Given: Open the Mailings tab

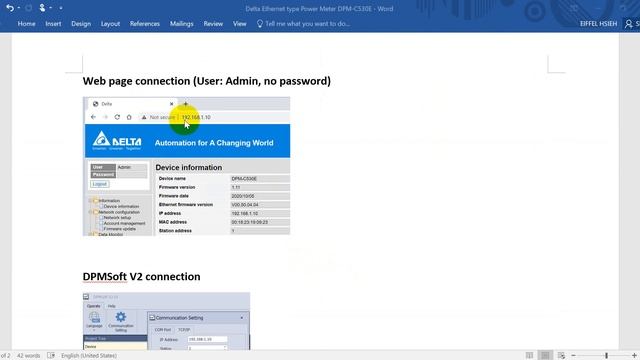Looking at the screenshot, I should [x=182, y=24].
